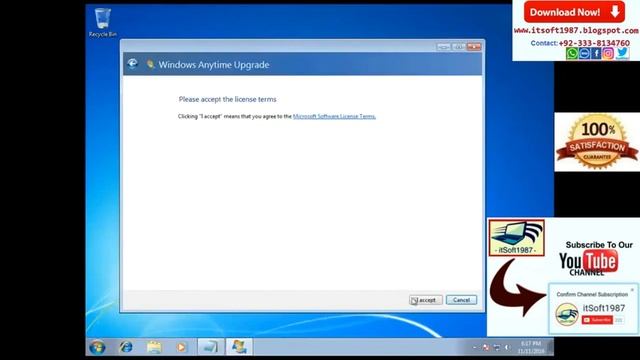
Task: Click the blue chat icon beside WhatsApp
Action: point(584,53)
